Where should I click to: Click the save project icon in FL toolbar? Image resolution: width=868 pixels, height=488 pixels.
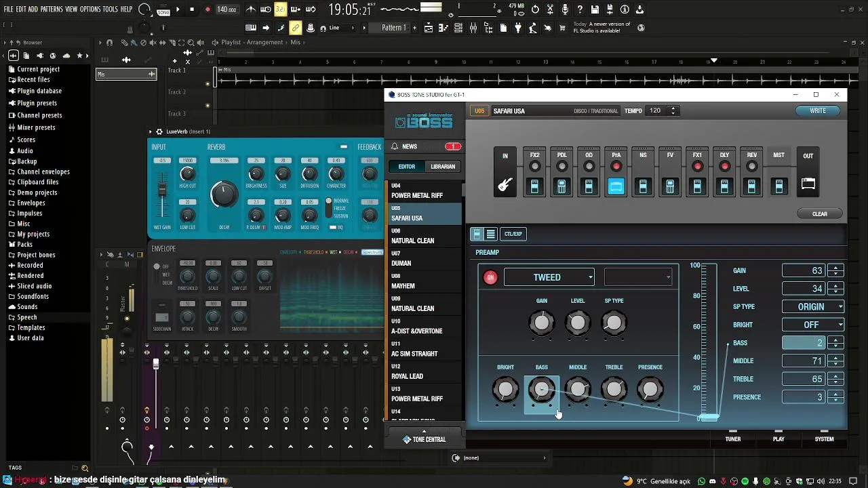tap(595, 9)
